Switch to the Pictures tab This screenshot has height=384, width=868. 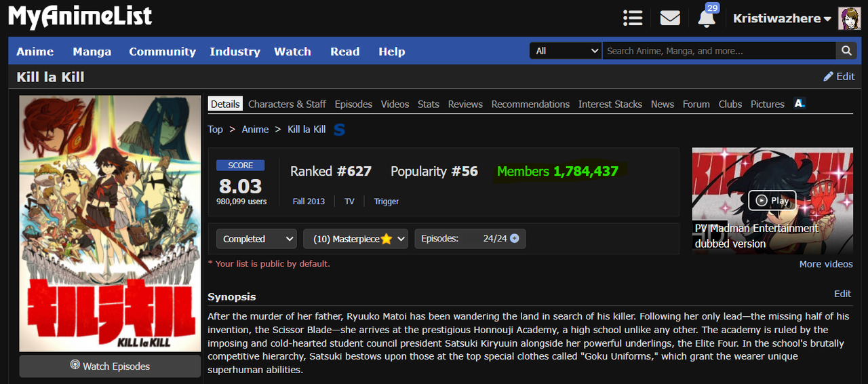pos(768,104)
